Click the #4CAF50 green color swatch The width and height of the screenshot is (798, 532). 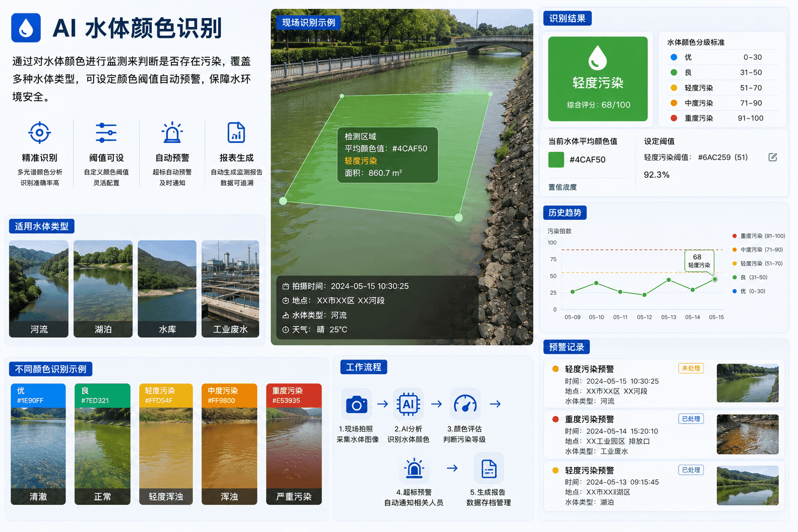(x=556, y=159)
